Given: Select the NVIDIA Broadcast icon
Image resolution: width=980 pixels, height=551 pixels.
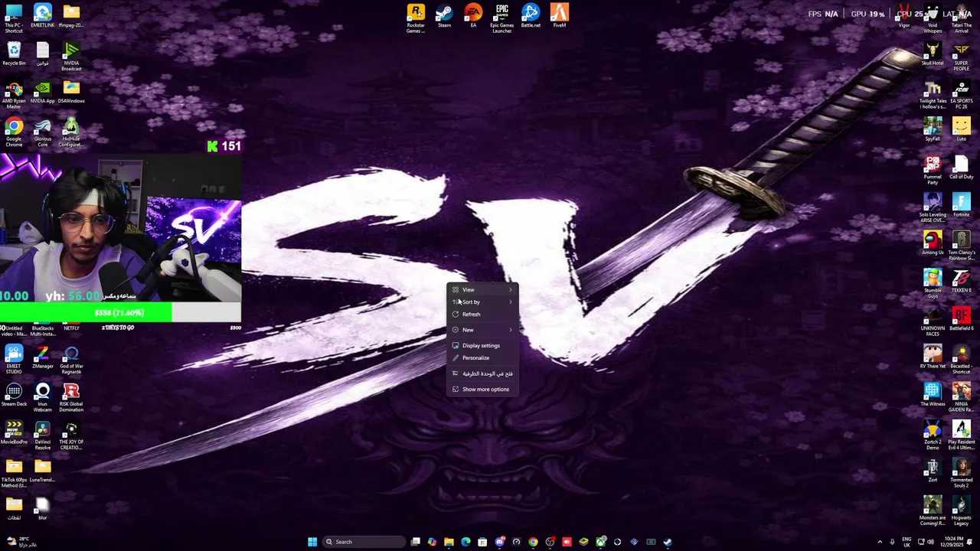Looking at the screenshot, I should click(71, 57).
